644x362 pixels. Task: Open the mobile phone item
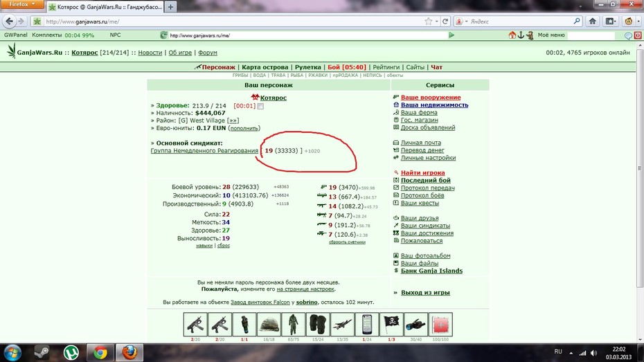pos(367,324)
